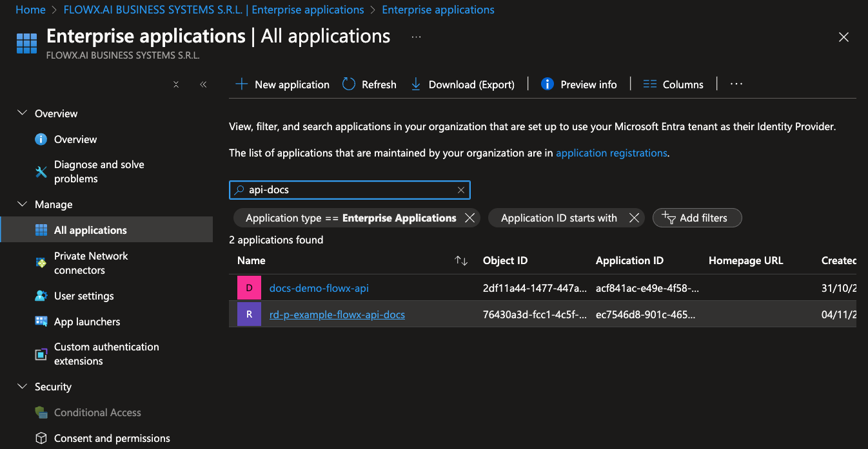Click the D avatar for docs-demo-flowx-api
The width and height of the screenshot is (868, 449).
[x=250, y=288]
